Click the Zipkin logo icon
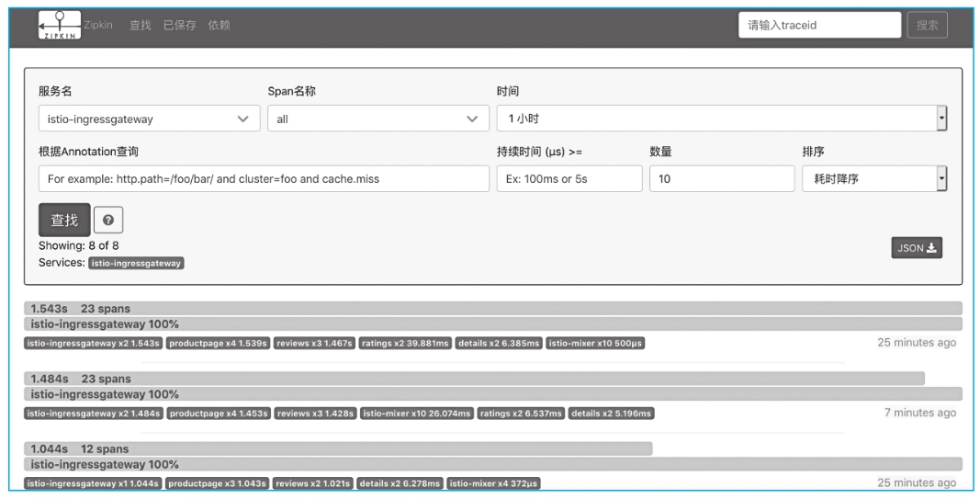980x499 pixels. coord(58,25)
